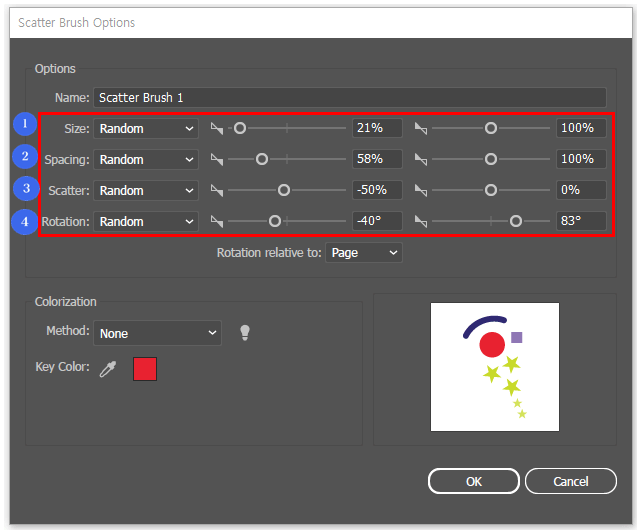Open the Colorization Method dropdown

point(157,333)
